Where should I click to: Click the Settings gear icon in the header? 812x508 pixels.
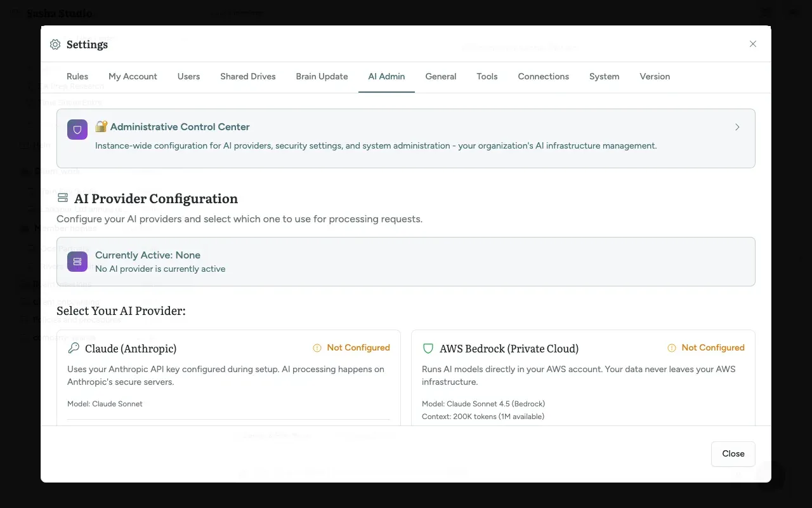coord(55,44)
